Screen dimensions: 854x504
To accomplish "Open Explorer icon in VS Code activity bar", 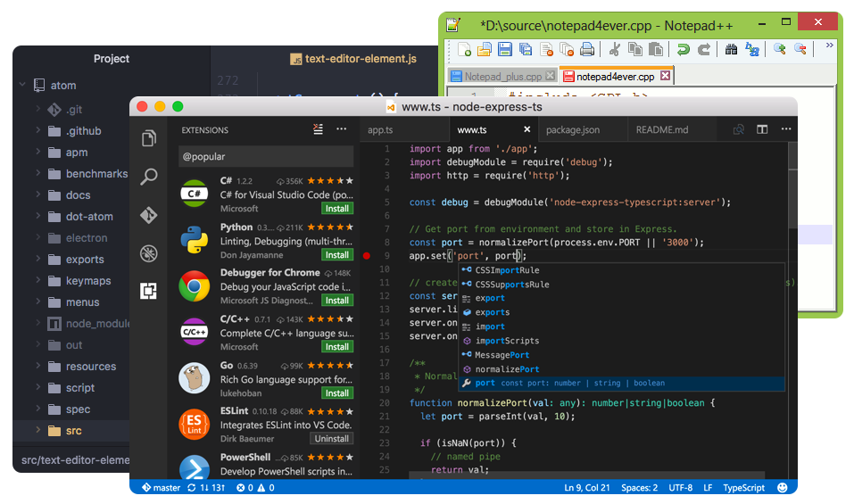I will pyautogui.click(x=149, y=138).
